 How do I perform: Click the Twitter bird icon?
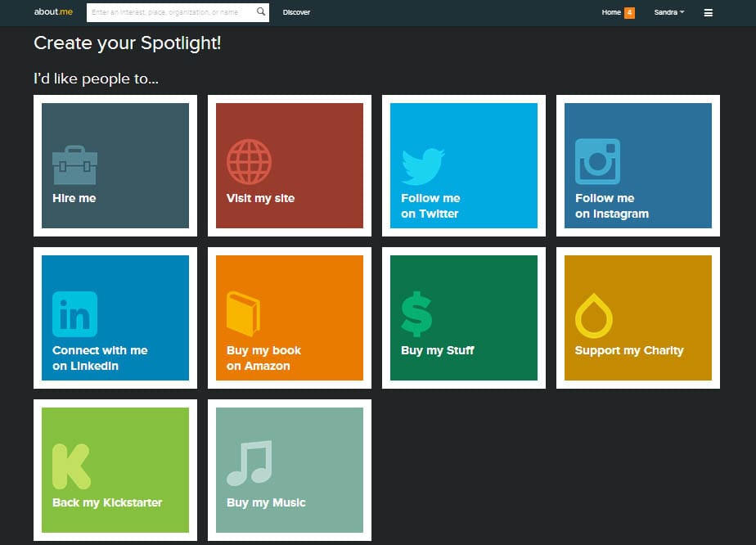[x=423, y=166]
